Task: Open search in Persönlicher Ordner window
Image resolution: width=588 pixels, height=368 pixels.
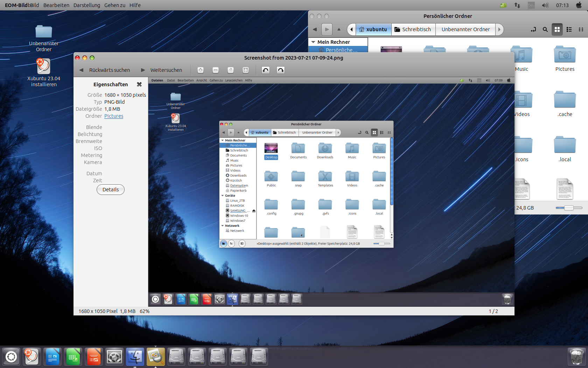Action: pyautogui.click(x=545, y=29)
